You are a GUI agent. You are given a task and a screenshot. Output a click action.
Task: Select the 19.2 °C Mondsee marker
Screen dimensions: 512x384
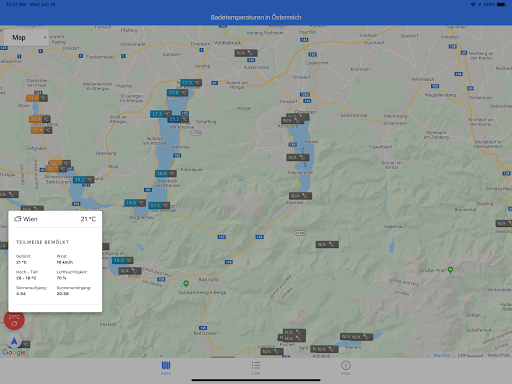click(x=83, y=180)
